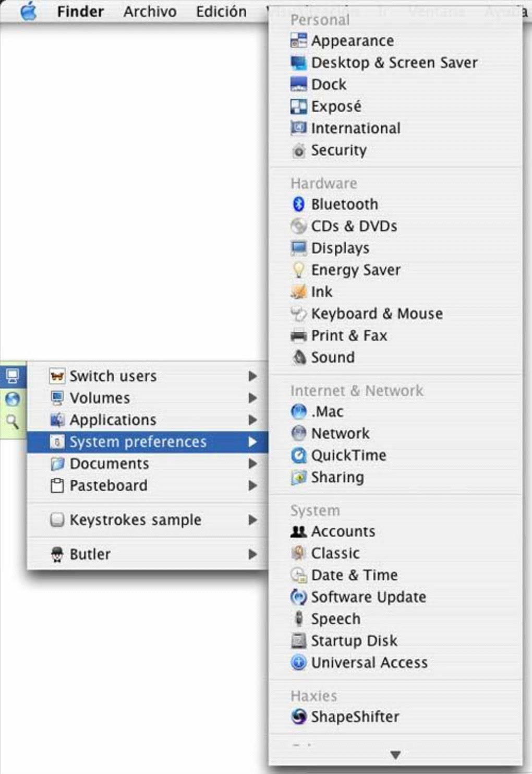Open the Archivo menu

(x=150, y=11)
